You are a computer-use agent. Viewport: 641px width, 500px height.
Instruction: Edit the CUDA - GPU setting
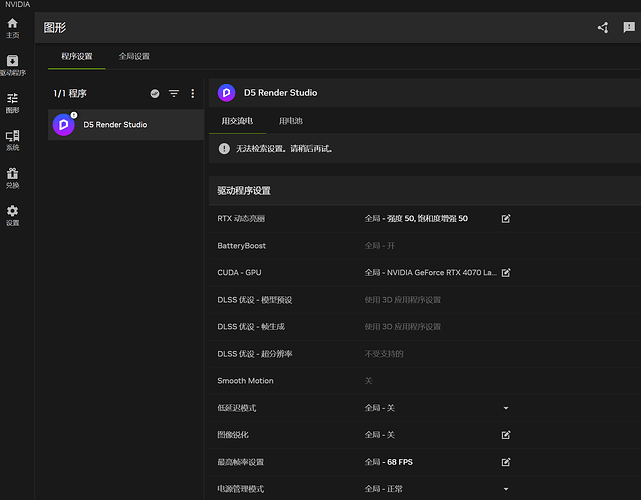point(506,273)
